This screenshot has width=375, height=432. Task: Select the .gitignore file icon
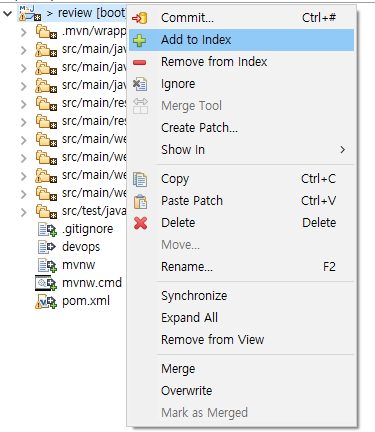tap(47, 229)
